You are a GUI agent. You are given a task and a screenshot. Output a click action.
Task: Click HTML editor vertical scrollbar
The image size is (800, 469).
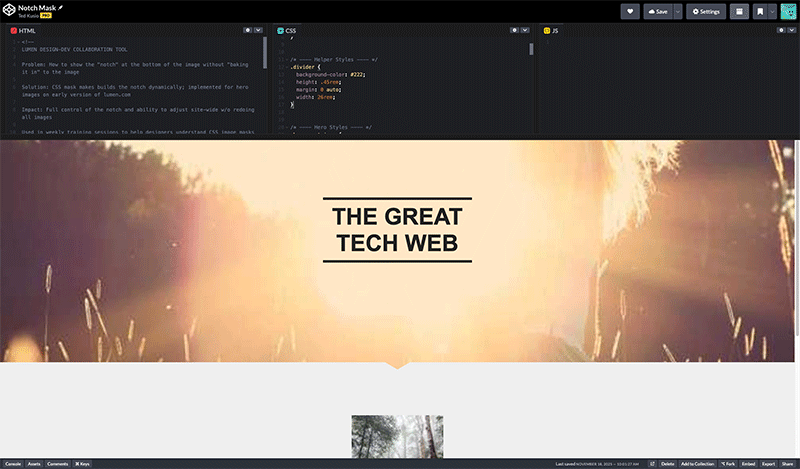tap(265, 53)
